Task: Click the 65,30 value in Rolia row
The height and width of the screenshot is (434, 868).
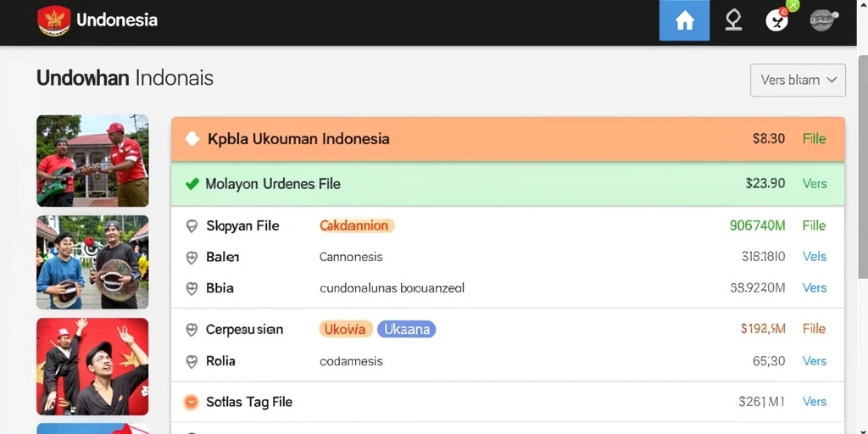Action: 769,361
